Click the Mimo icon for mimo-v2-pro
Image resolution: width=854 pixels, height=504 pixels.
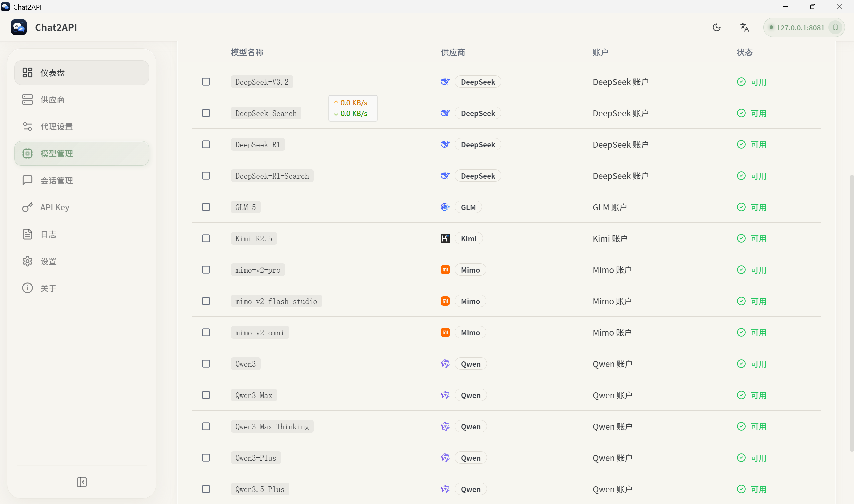click(x=445, y=270)
